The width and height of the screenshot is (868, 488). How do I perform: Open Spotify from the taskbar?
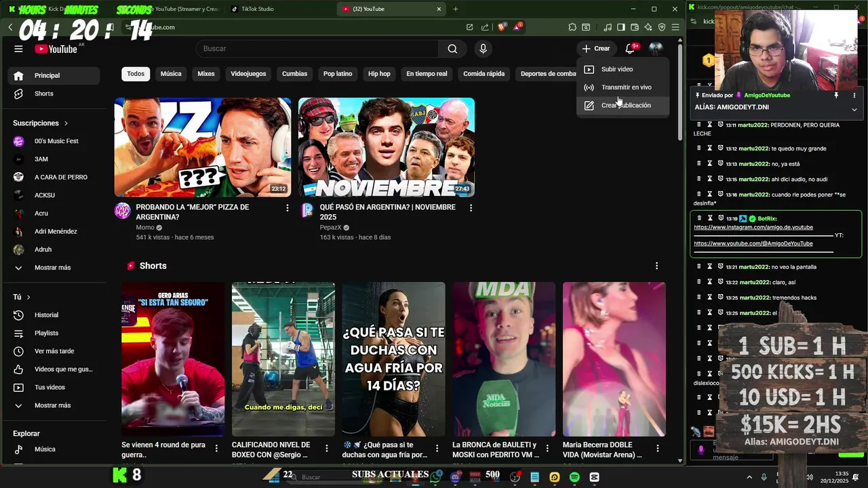pyautogui.click(x=574, y=477)
